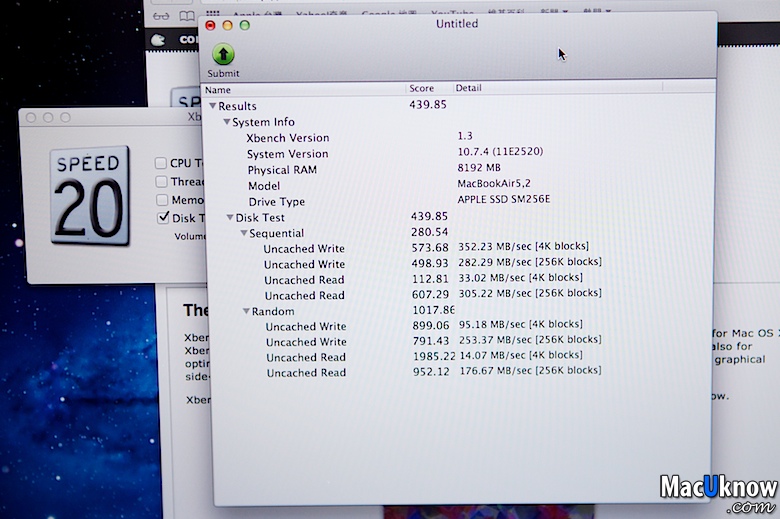The width and height of the screenshot is (780, 519).
Task: Collapse the Random results group
Action: coord(246,311)
